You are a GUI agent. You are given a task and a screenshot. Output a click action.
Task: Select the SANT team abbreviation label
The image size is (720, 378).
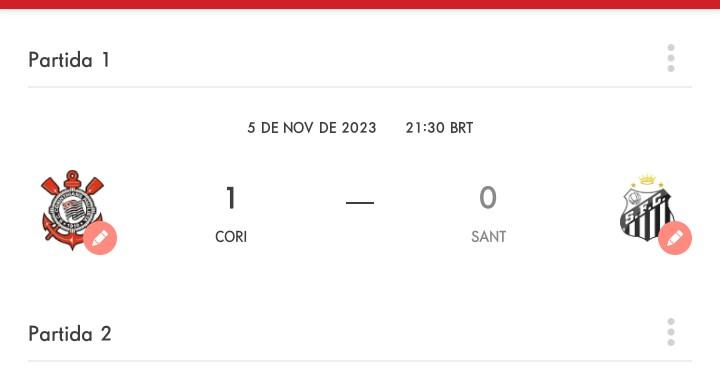pos(489,237)
